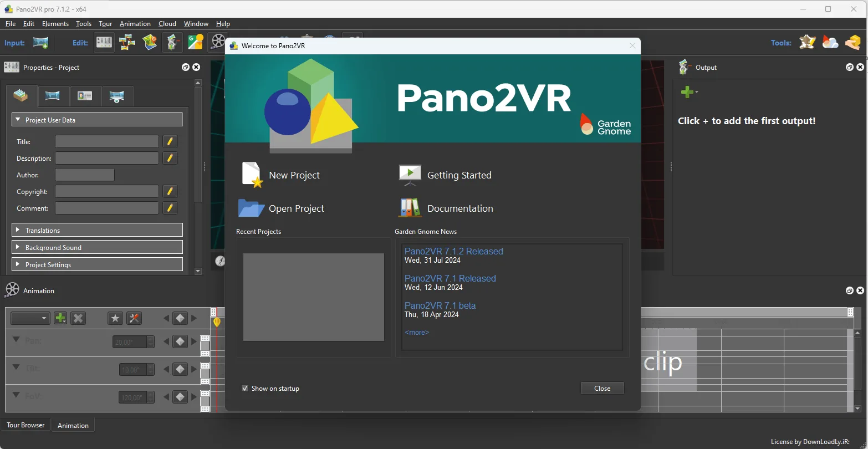Open the Skin Editor cowhide icon
868x449 pixels.
(x=807, y=42)
